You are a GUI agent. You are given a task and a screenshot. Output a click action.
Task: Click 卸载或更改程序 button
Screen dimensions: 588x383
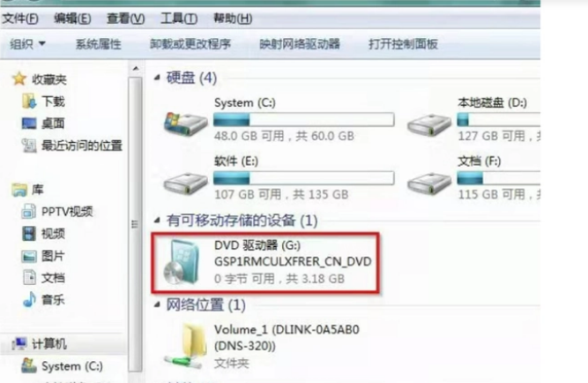click(190, 44)
